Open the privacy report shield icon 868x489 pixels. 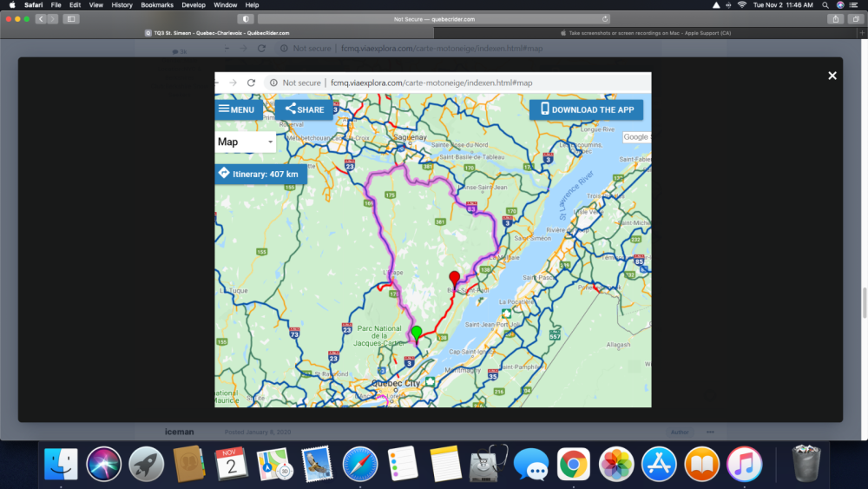pyautogui.click(x=246, y=19)
